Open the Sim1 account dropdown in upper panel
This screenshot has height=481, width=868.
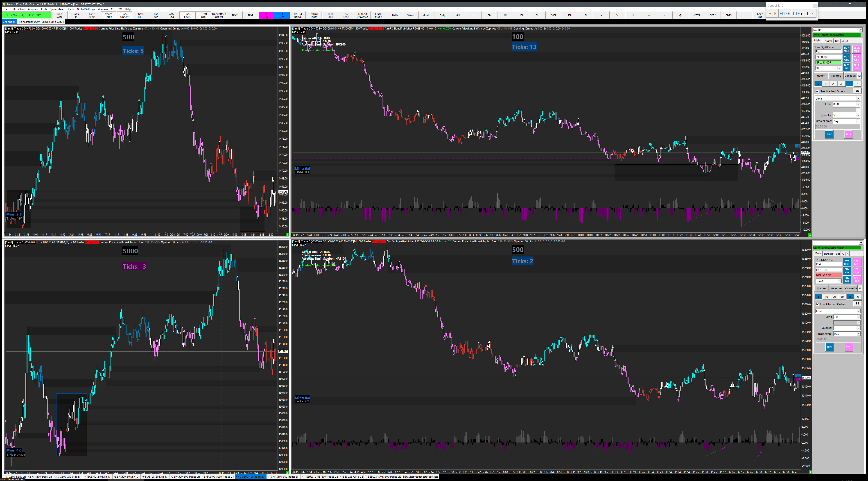coord(839,68)
